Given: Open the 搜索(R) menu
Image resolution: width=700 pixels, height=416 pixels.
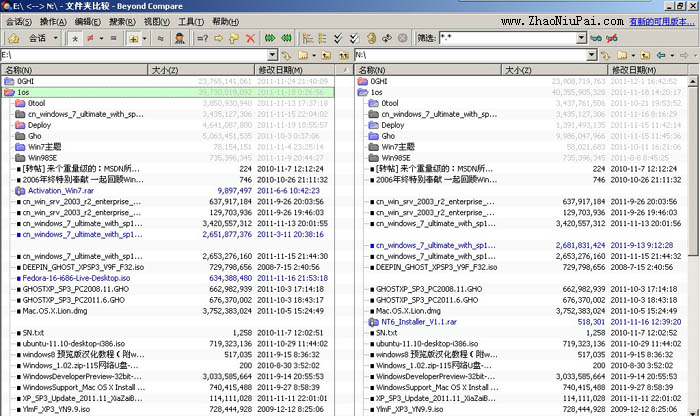Looking at the screenshot, I should point(122,21).
